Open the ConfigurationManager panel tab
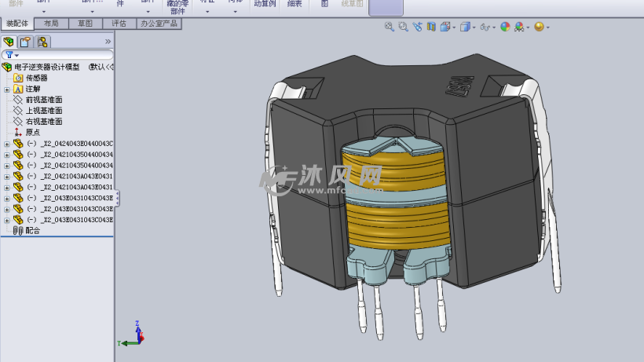 [x=42, y=42]
